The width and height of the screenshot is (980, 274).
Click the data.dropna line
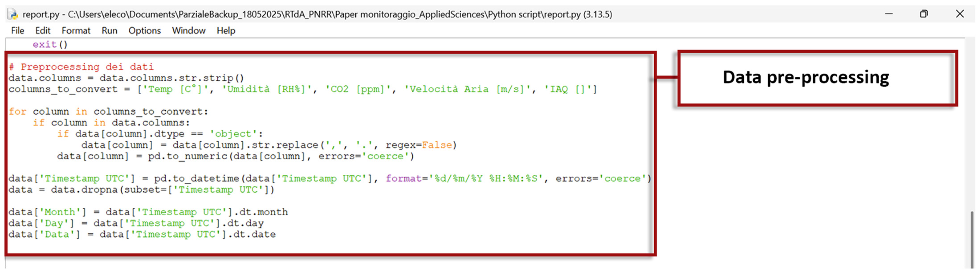tap(141, 189)
